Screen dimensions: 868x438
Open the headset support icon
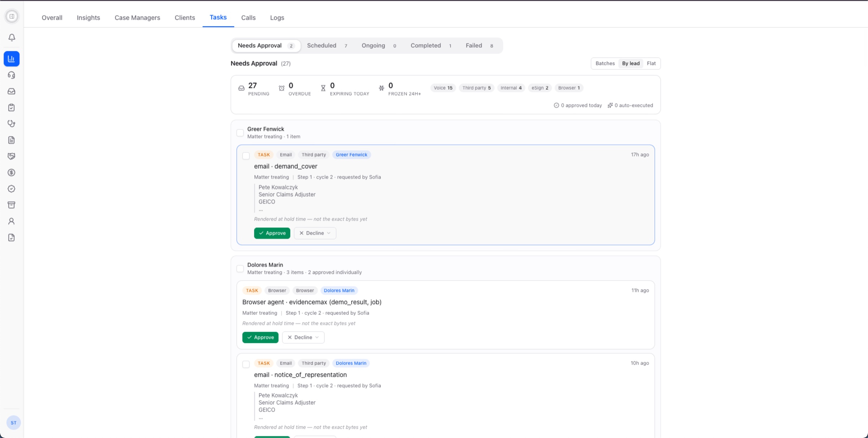click(12, 75)
